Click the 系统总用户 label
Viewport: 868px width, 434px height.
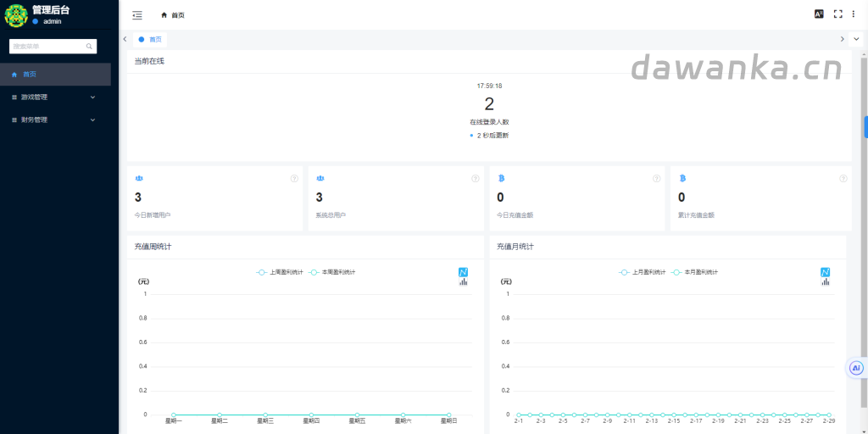[331, 214]
